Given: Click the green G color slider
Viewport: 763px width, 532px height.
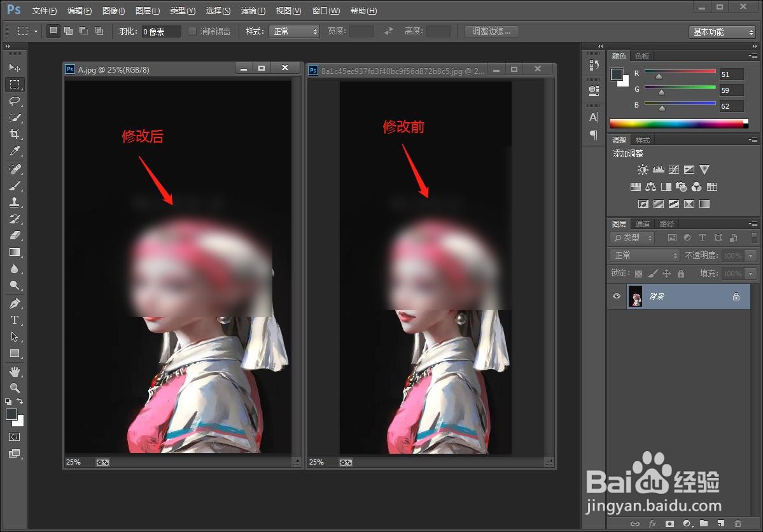Looking at the screenshot, I should [680, 88].
